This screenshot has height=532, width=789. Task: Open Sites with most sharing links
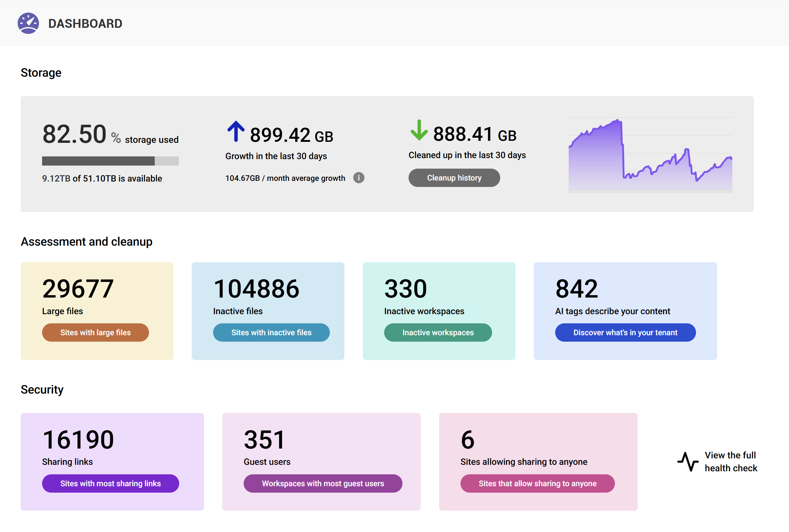click(x=110, y=483)
